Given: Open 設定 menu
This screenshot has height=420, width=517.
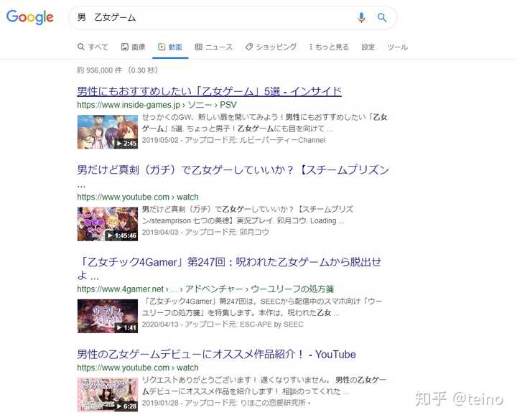Looking at the screenshot, I should click(x=368, y=47).
